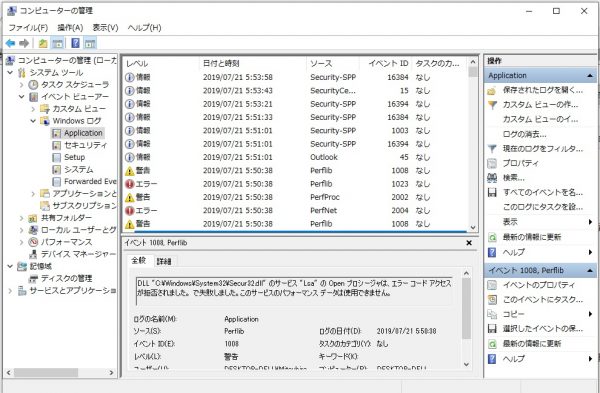Viewport: 600px width, 393px height.
Task: Click すべてのイベントを名前をつけて保存 action
Action: (x=543, y=192)
